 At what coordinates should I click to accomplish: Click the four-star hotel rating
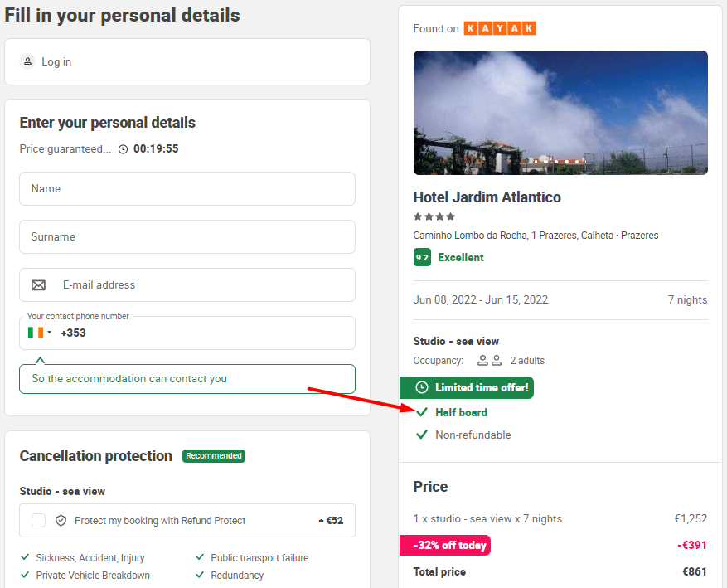[434, 216]
